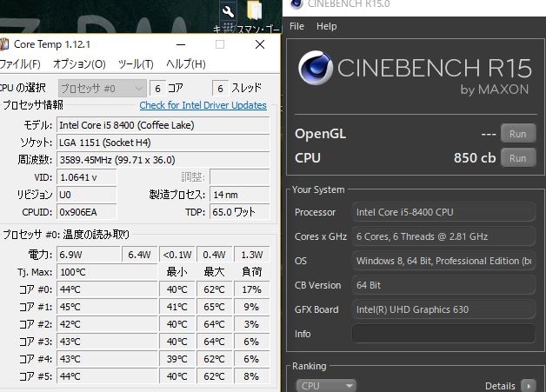This screenshot has width=546, height=392.
Task: Run the OpenGL benchmark
Action: point(517,134)
